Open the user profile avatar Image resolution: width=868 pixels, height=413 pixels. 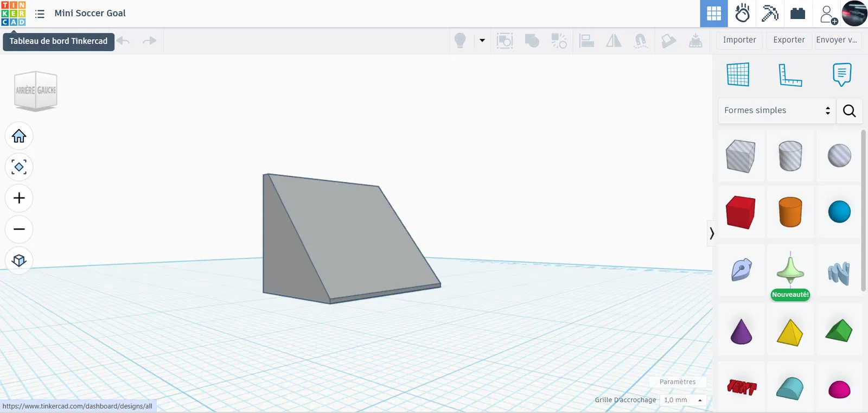pos(854,14)
